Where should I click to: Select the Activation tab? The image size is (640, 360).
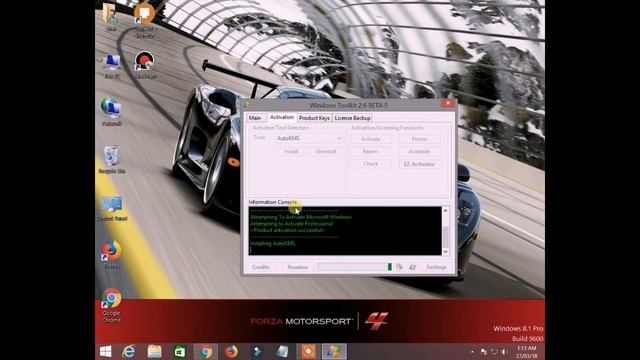282,117
